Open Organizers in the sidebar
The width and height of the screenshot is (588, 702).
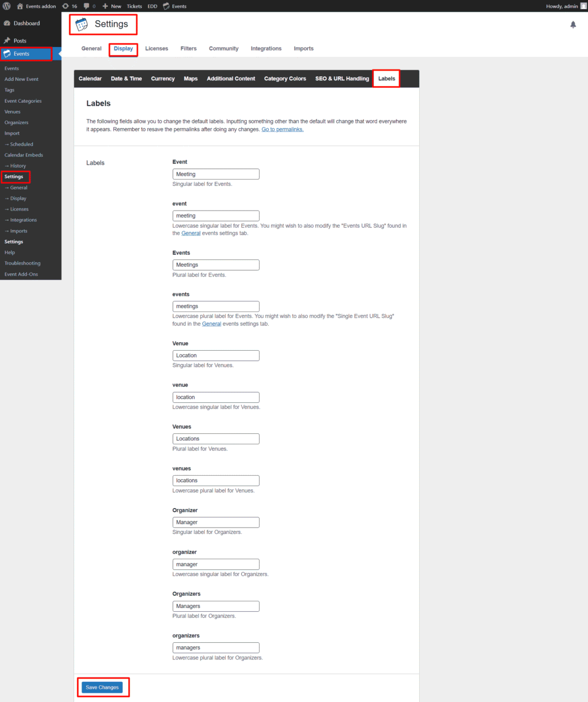pyautogui.click(x=17, y=122)
